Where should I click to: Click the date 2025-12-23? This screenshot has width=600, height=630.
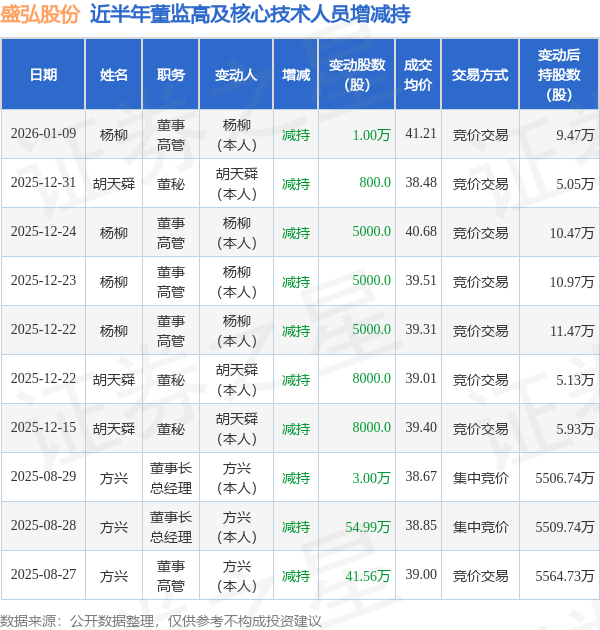pos(43,280)
